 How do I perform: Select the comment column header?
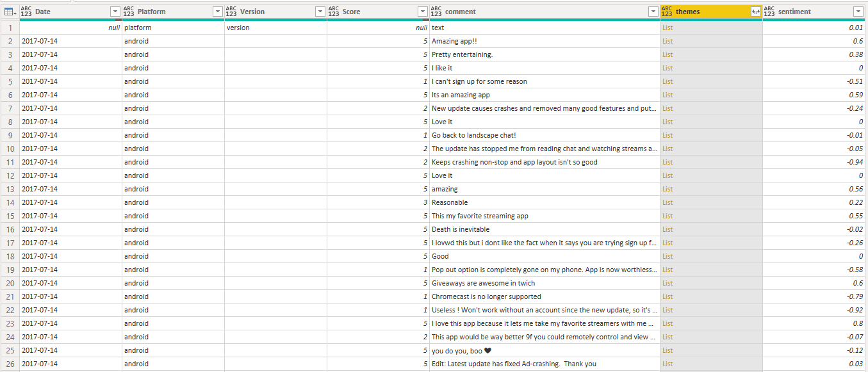click(545, 12)
